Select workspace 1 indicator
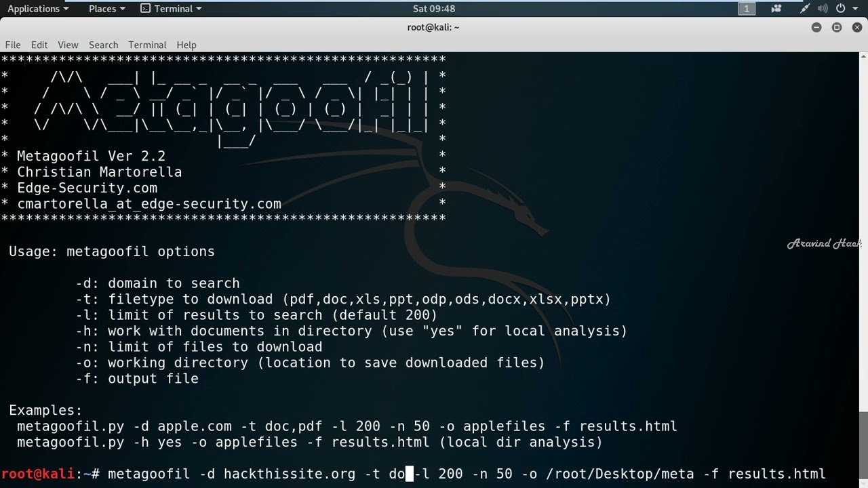 pos(747,9)
